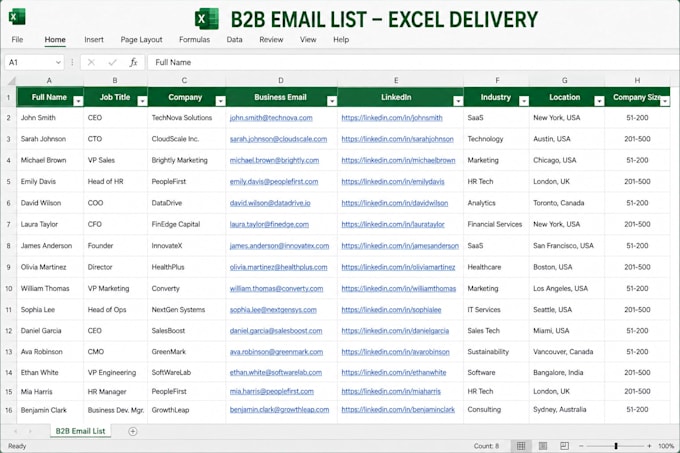Open the Industry filter dropdown
Viewport: 680px width, 453px height.
(x=524, y=101)
